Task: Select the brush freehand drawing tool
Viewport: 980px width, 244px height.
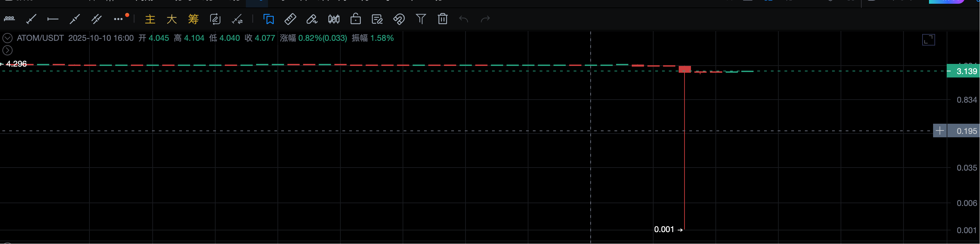Action: 312,19
